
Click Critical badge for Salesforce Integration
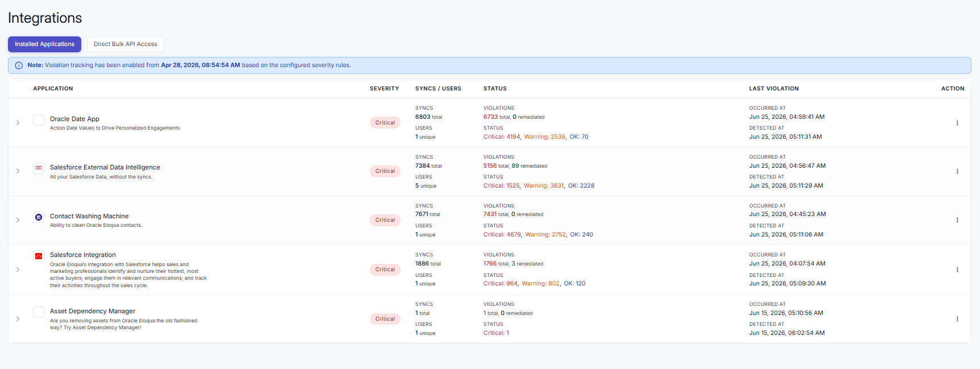click(x=385, y=270)
